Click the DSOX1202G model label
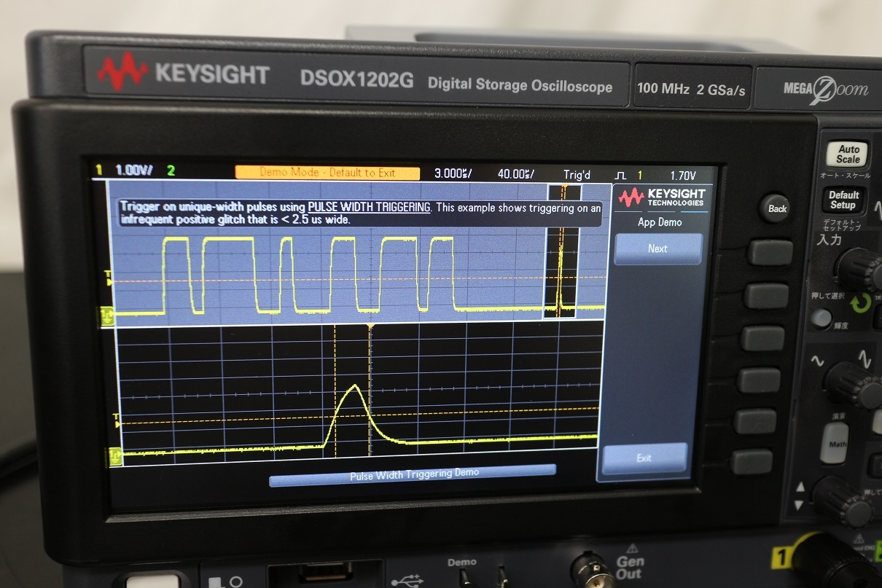882x588 pixels. (x=356, y=79)
